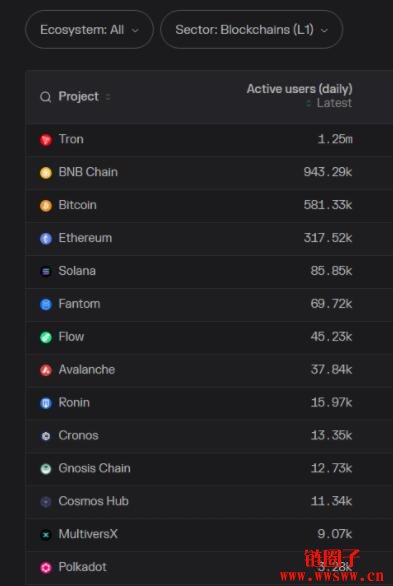Open the Cronos project link
Viewport: 393px width, 586px height.
pyautogui.click(x=78, y=435)
